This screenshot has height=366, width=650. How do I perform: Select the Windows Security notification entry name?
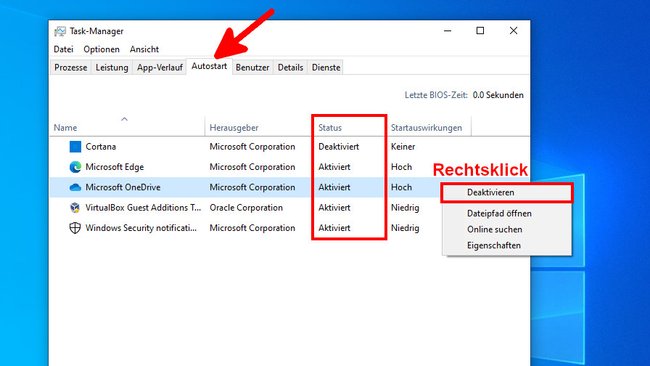(141, 228)
